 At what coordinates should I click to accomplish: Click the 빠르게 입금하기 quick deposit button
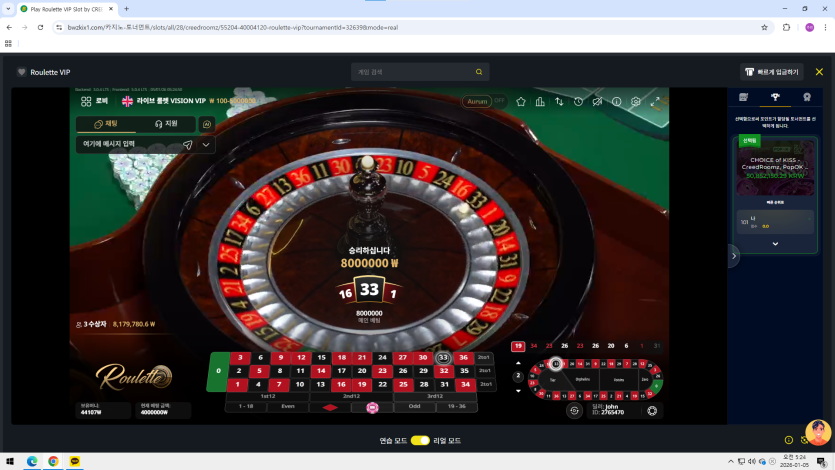click(x=772, y=72)
